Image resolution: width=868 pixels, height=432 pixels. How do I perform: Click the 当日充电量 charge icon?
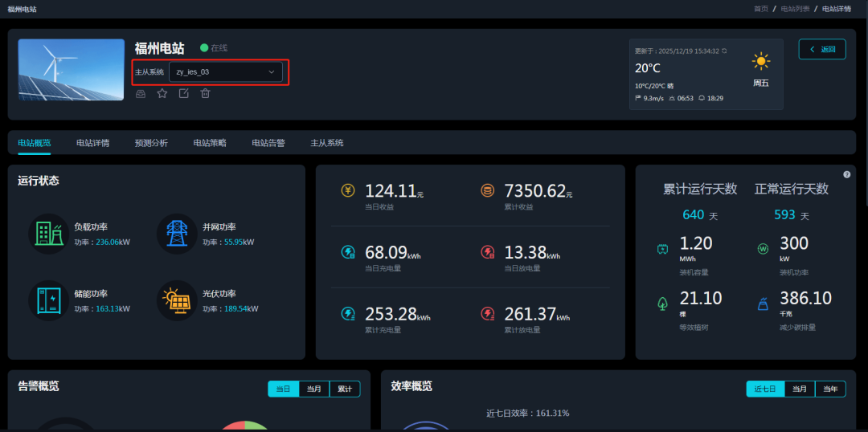348,253
